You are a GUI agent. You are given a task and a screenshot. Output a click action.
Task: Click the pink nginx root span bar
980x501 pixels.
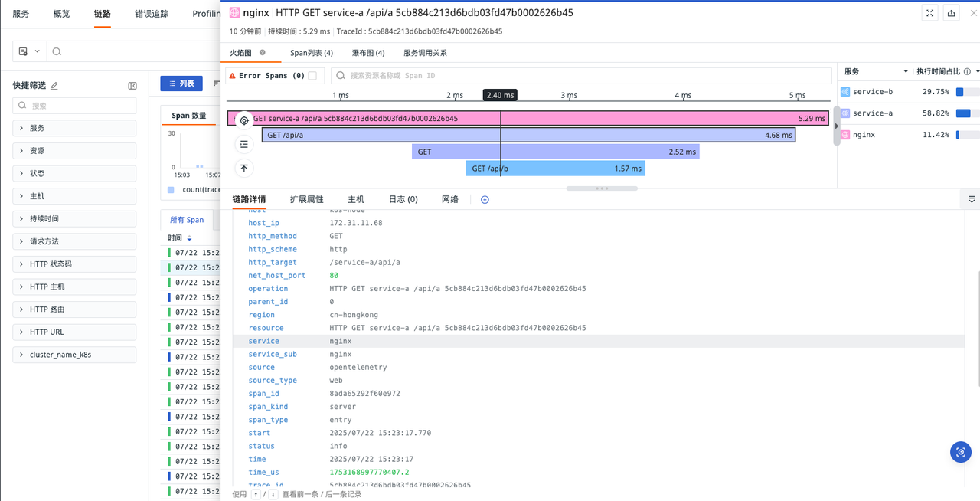coord(528,119)
